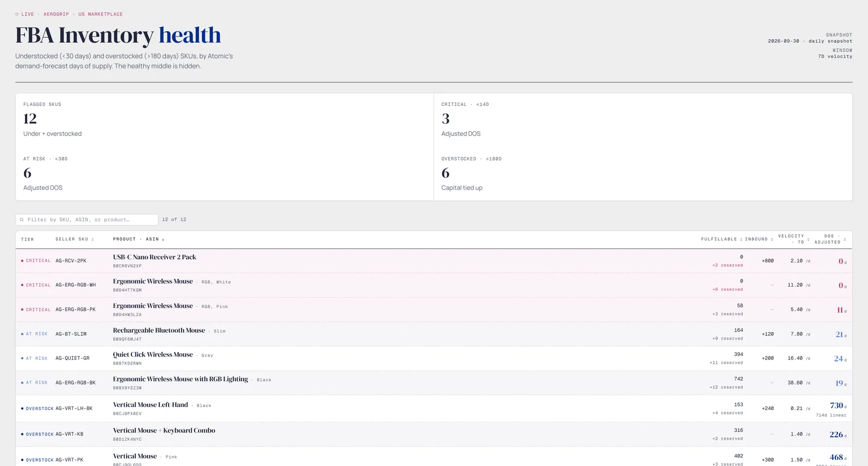This screenshot has width=868, height=466.
Task: Open Vertical Mouse + Keyboard Combo product
Action: (164, 431)
